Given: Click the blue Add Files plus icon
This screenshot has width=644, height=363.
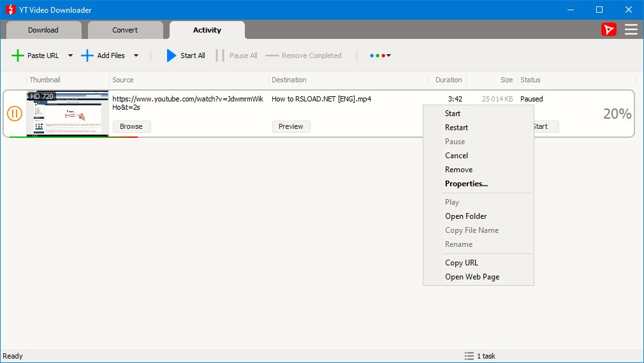Looking at the screenshot, I should (87, 56).
